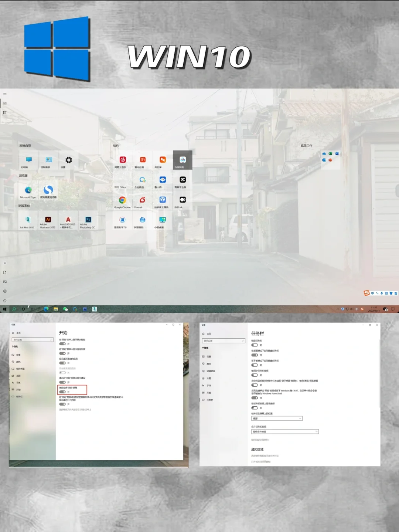Enable 在任务栏按钮上显示角标 switch

click(x=255, y=408)
